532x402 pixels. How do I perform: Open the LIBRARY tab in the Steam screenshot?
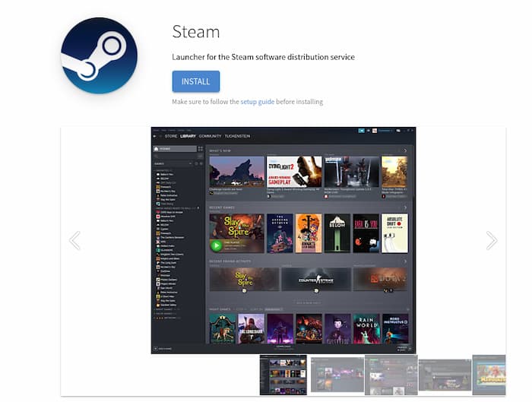pos(188,136)
